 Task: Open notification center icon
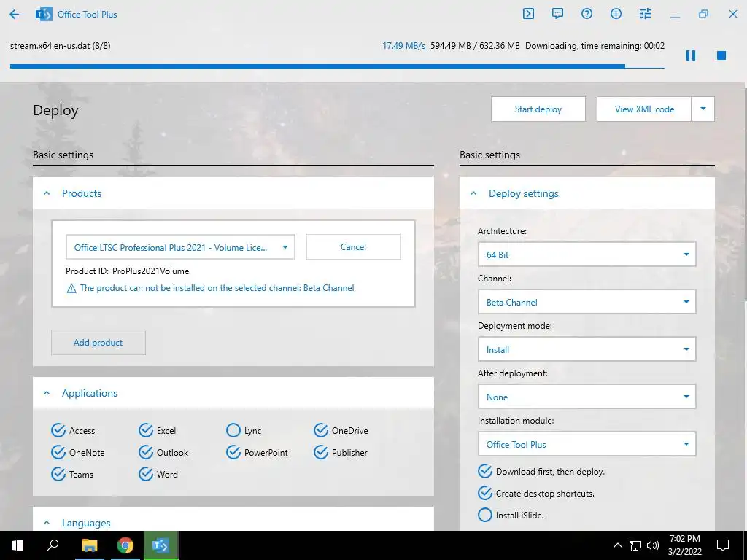click(x=723, y=545)
